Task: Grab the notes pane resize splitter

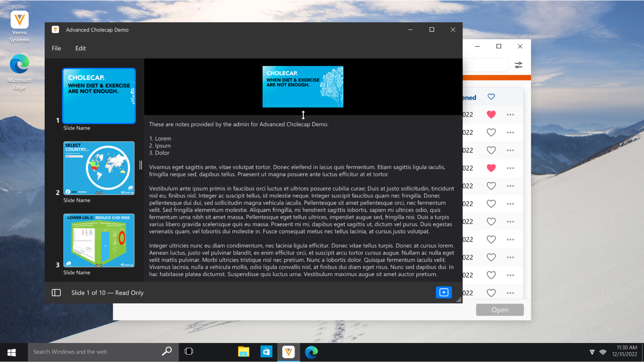Action: pos(303,115)
